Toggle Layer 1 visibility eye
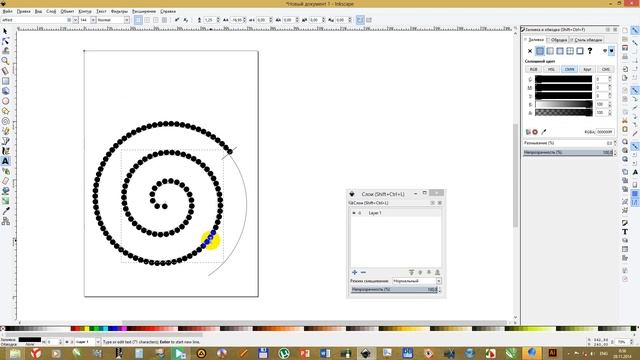The width and height of the screenshot is (640, 360). tap(353, 213)
